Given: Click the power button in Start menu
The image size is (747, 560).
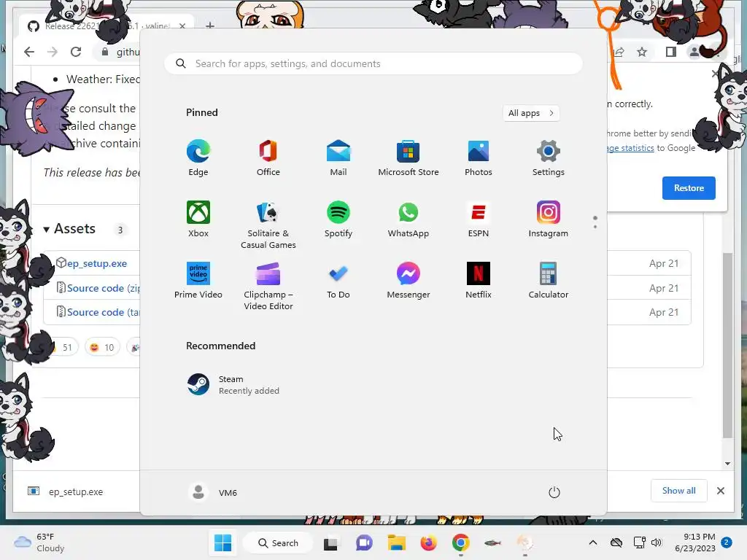Looking at the screenshot, I should point(554,492).
